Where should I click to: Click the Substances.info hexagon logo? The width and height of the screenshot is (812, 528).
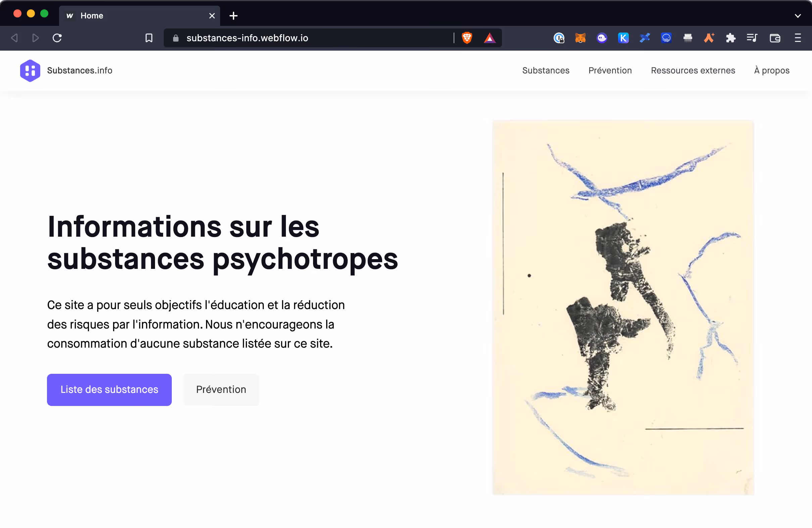(x=30, y=70)
